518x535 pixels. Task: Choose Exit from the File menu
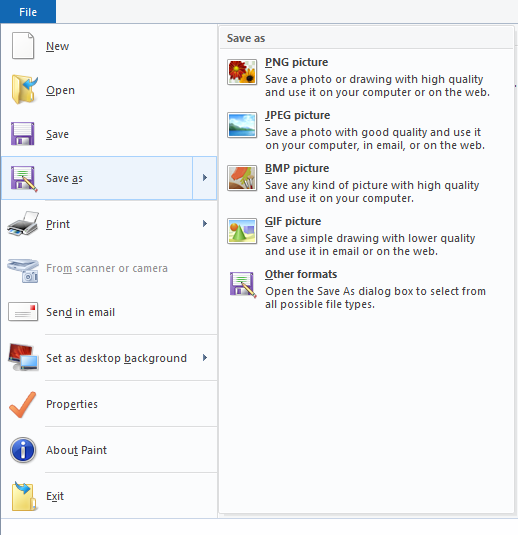[x=109, y=496]
